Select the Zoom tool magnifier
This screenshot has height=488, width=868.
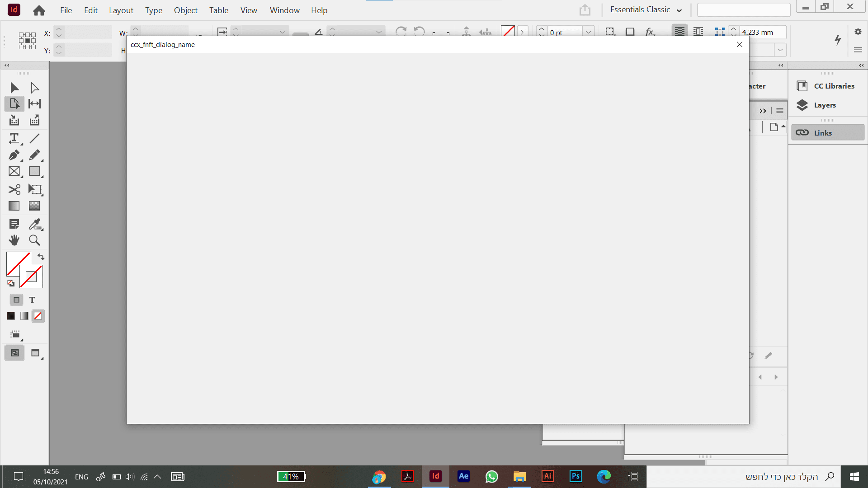pos(34,240)
